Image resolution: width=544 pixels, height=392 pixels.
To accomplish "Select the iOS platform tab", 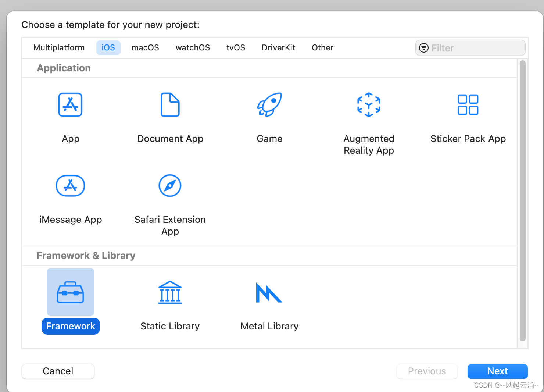I will point(108,48).
